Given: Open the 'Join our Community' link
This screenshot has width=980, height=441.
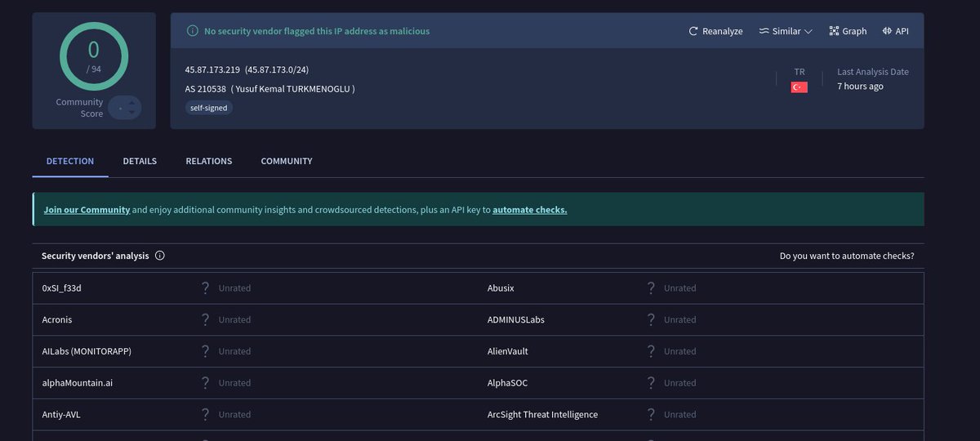Looking at the screenshot, I should pos(87,210).
